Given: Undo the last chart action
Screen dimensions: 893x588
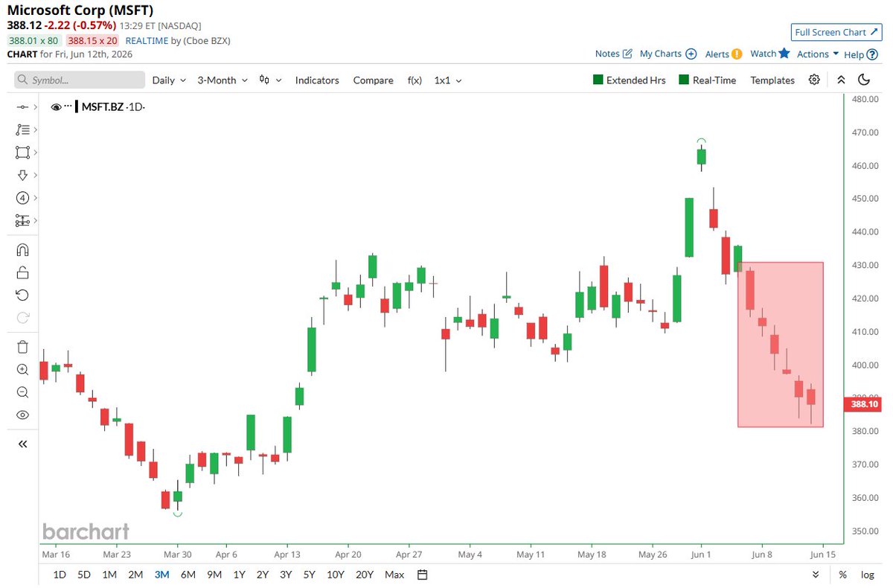Looking at the screenshot, I should pos(22,295).
